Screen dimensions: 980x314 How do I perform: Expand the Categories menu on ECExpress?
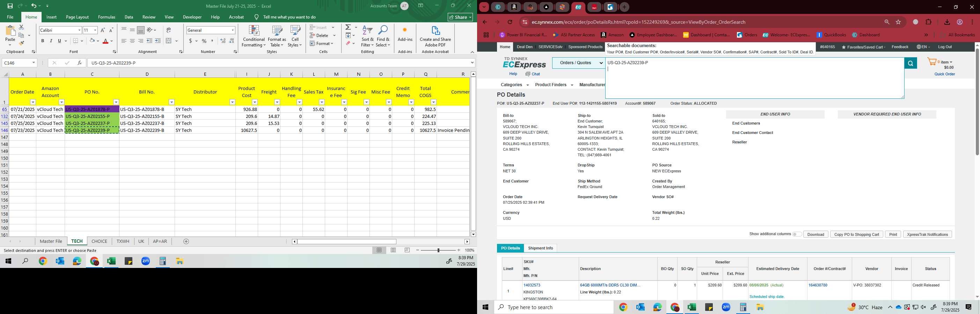(515, 85)
